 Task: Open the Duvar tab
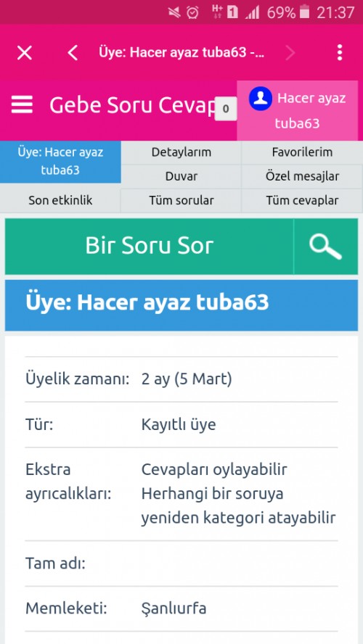(181, 177)
